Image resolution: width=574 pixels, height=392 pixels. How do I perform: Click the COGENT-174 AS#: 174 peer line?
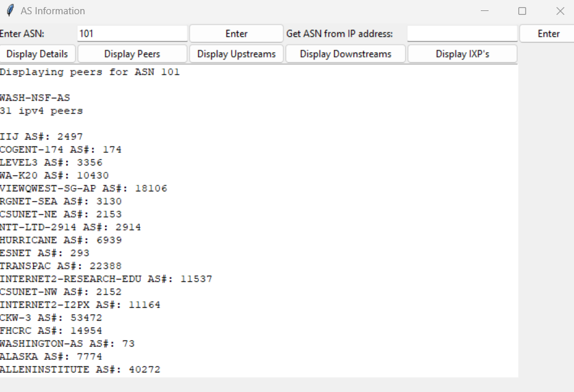(60, 150)
